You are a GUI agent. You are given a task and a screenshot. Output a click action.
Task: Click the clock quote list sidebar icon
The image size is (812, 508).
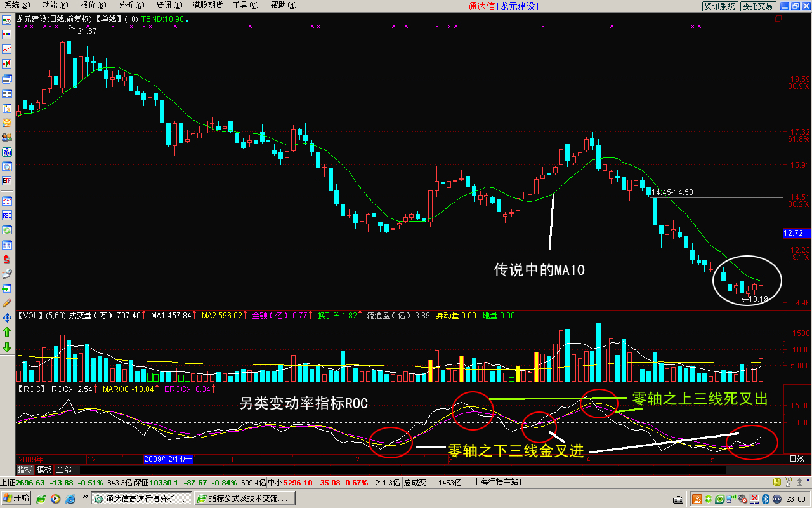[7, 20]
